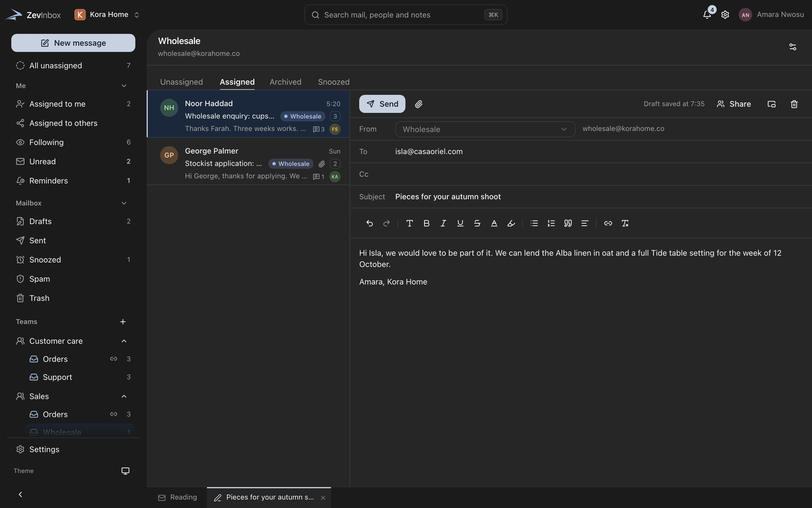812x508 pixels.
Task: Open Kora Home workspace switcher
Action: tap(107, 15)
